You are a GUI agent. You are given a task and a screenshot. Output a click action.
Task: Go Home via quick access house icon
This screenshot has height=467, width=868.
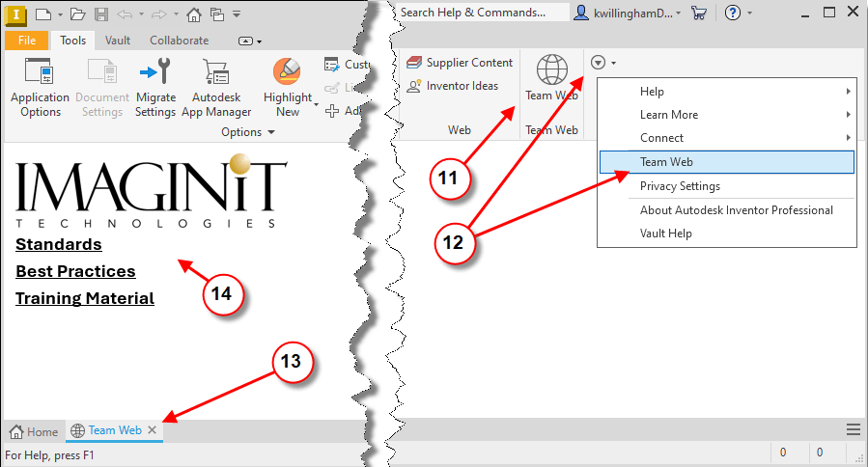pos(194,14)
